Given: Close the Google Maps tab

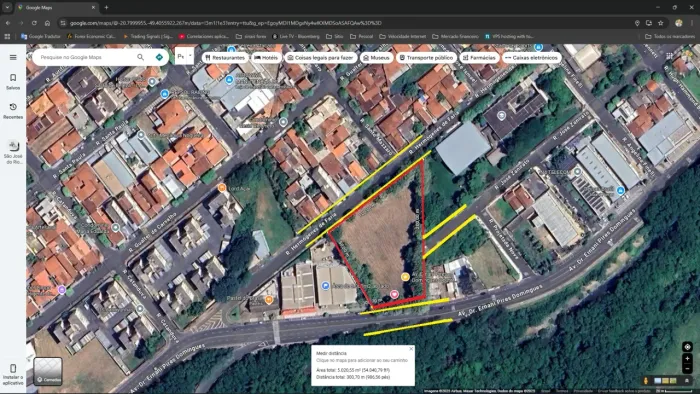Looking at the screenshot, I should tap(93, 8).
